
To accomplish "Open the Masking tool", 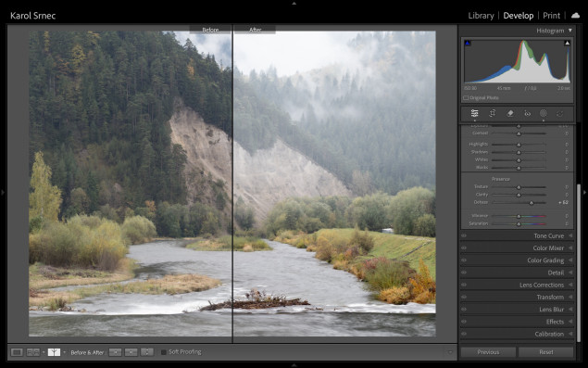I will (x=544, y=113).
